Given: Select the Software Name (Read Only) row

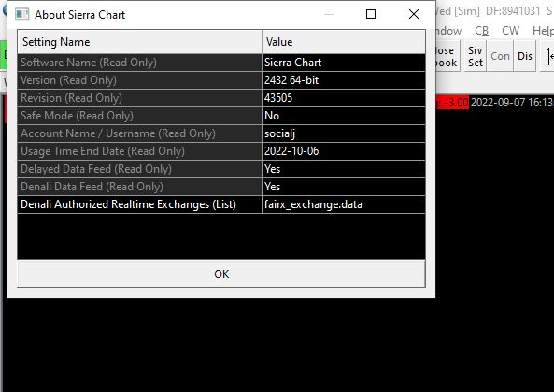Looking at the screenshot, I should 221,63.
